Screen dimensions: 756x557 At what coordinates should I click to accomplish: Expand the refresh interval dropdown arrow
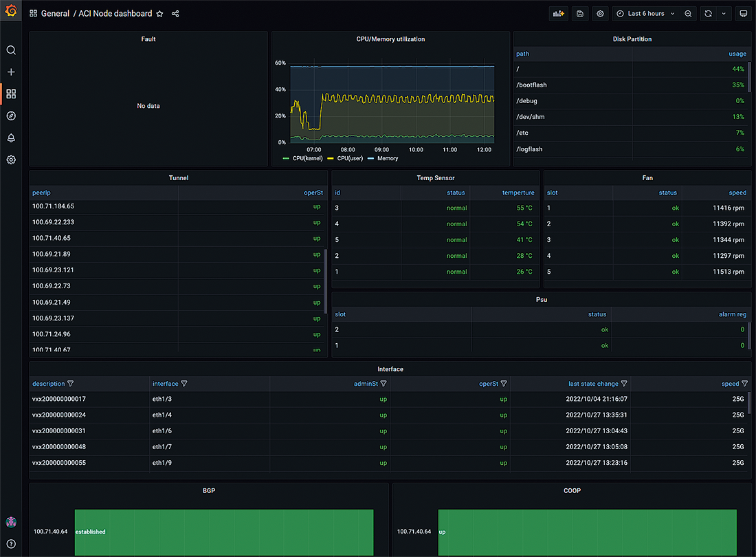click(724, 14)
